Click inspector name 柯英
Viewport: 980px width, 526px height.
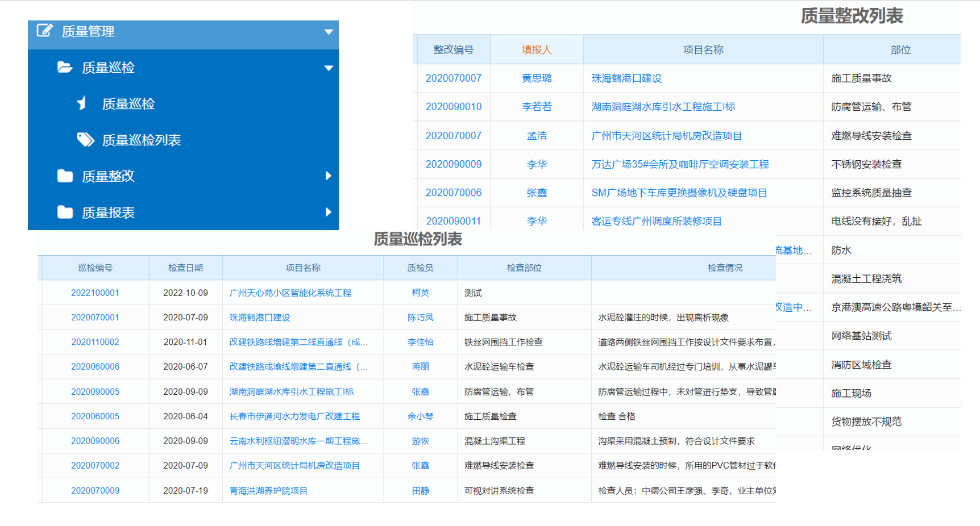(x=420, y=293)
